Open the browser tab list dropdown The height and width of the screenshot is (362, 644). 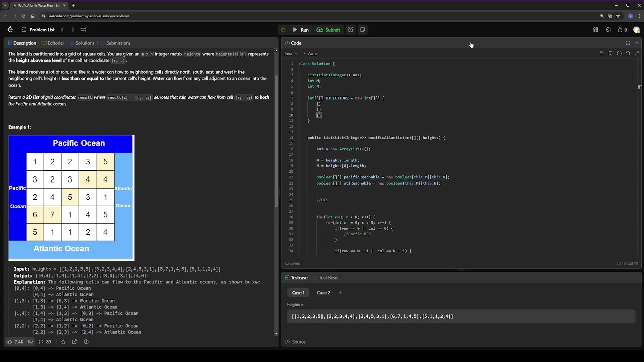pyautogui.click(x=5, y=5)
